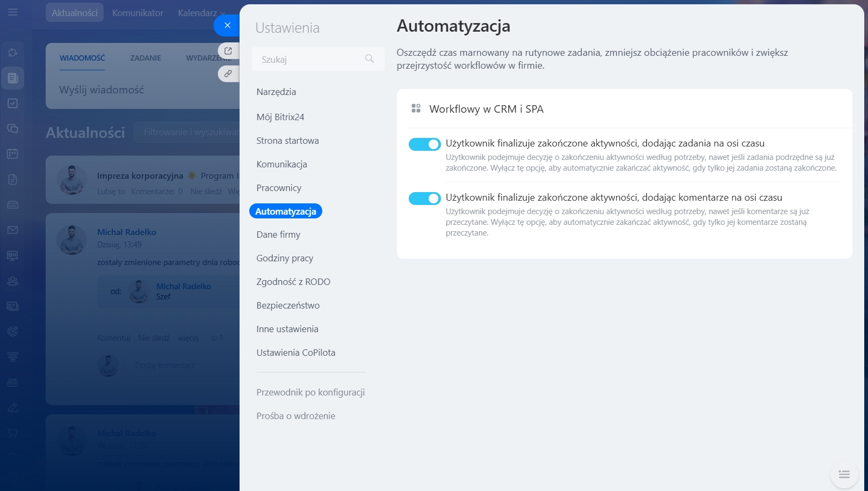Screen dimensions: 868x491
Task: Open the hamburger main menu
Action: (x=12, y=12)
